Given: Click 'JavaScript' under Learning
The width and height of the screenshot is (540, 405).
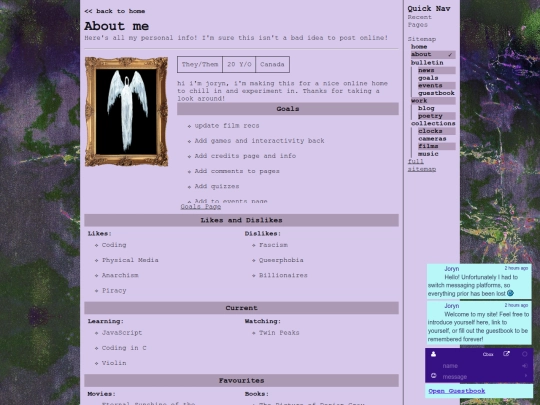Looking at the screenshot, I should tap(122, 333).
